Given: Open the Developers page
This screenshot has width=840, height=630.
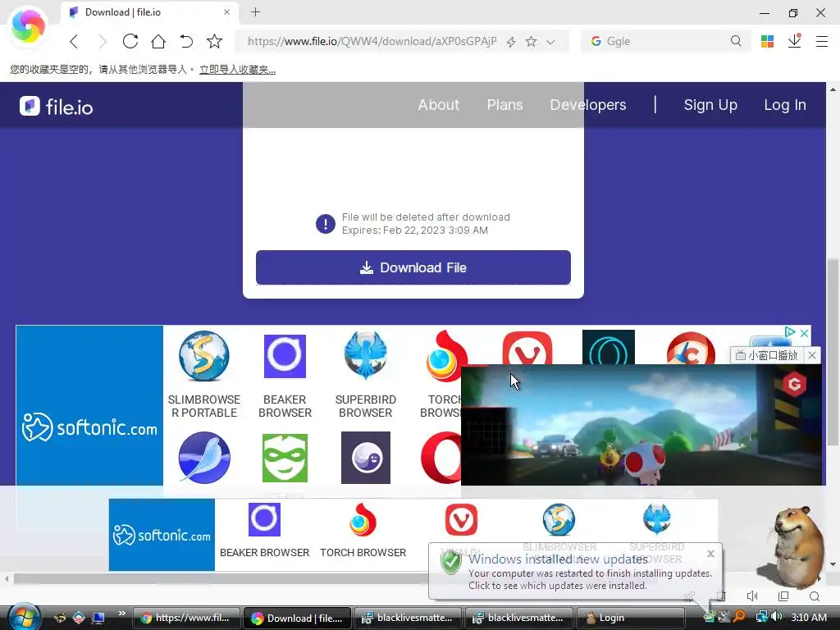Looking at the screenshot, I should click(x=588, y=105).
